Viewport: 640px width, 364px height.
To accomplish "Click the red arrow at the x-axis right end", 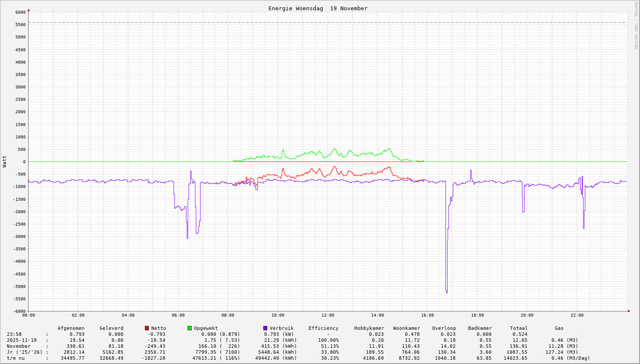I will click(629, 311).
